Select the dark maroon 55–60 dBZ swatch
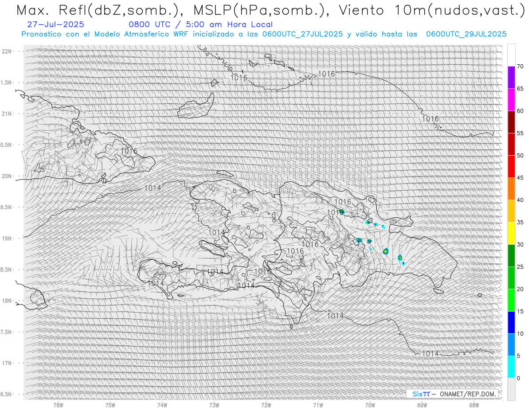Screen dimensions: 532x411 (x=511, y=122)
